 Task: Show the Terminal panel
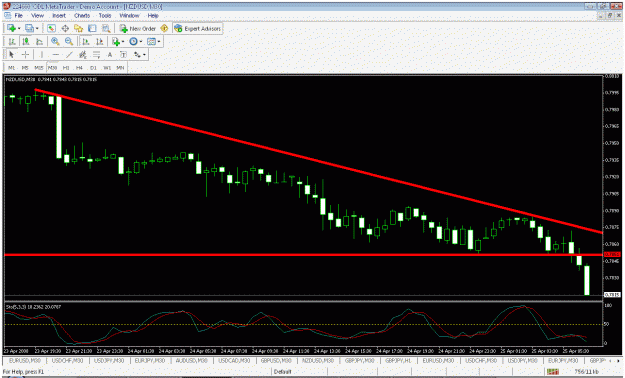coord(92,28)
